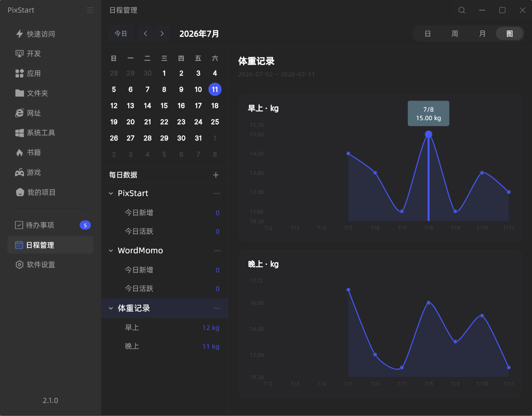The width and height of the screenshot is (532, 416).
Task: Select July 31 in the calendar
Action: point(198,138)
